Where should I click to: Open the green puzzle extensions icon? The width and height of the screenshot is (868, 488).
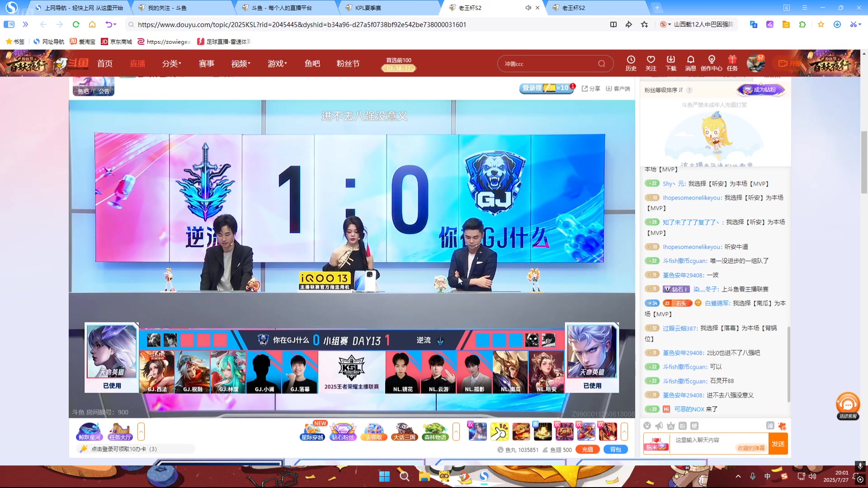point(802,24)
